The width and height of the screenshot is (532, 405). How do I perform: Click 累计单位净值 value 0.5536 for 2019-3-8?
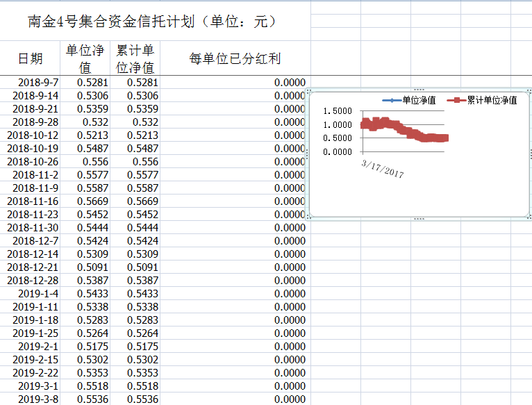[135, 399]
